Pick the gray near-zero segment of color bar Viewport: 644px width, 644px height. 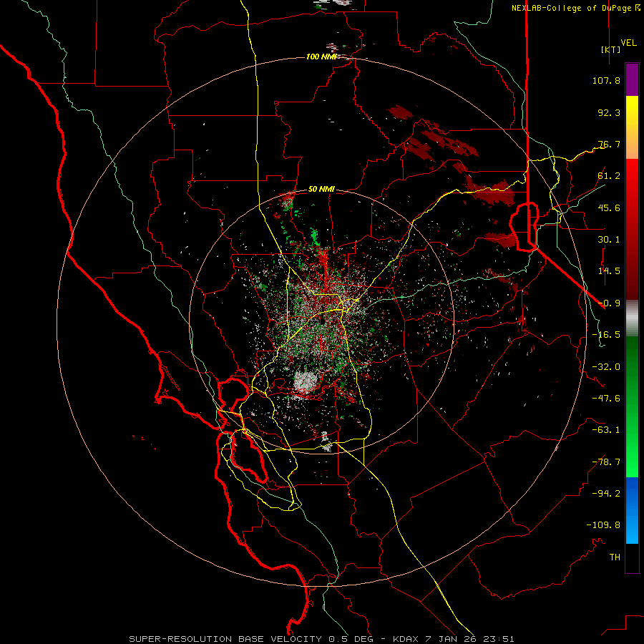632,318
